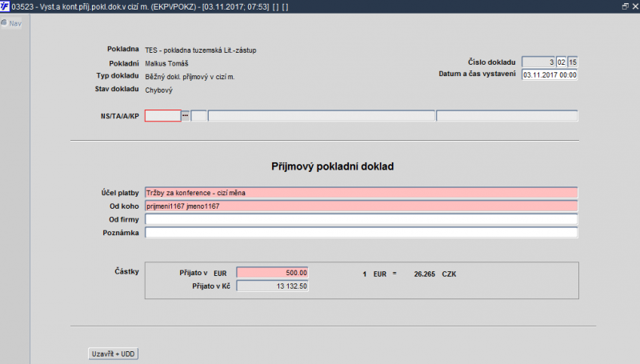Click the exchange rate value 26.265
640x364 pixels.
pyautogui.click(x=425, y=274)
